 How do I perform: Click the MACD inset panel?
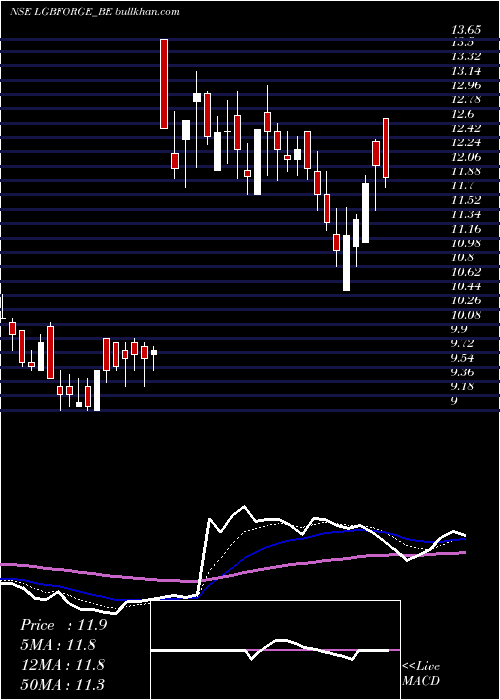coord(275,650)
